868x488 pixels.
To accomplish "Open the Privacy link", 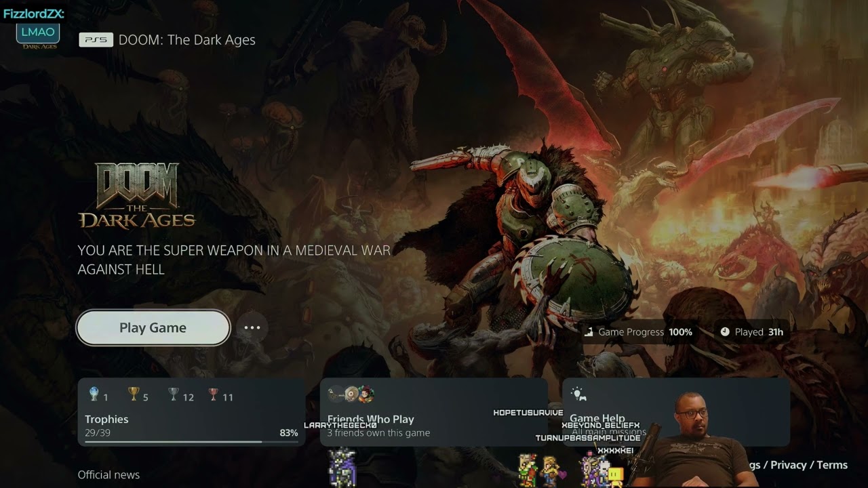I will click(788, 465).
